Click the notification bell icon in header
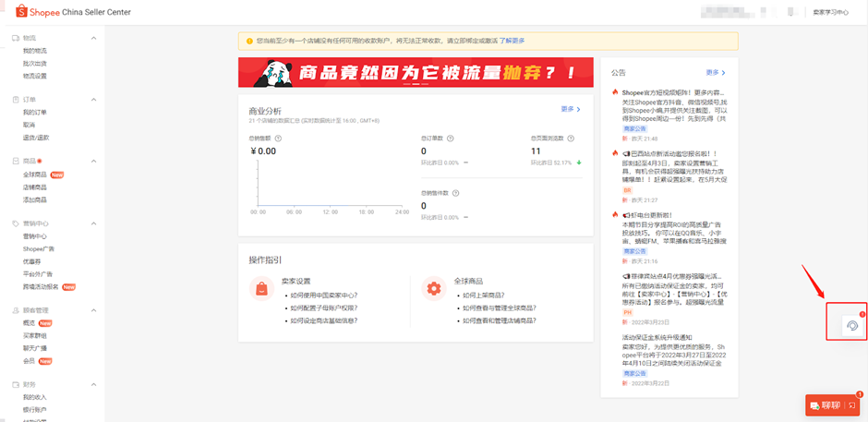Viewport: 868px width, 422px height. pyautogui.click(x=790, y=12)
